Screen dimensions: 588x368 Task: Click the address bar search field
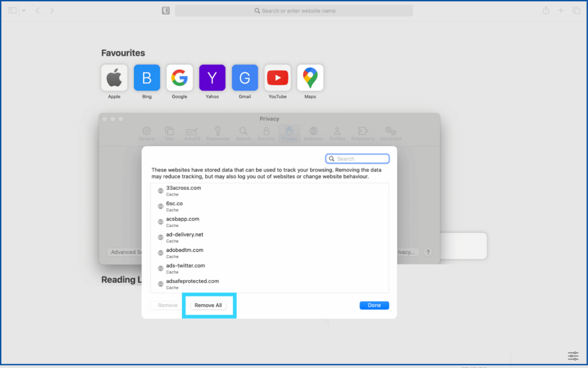294,11
